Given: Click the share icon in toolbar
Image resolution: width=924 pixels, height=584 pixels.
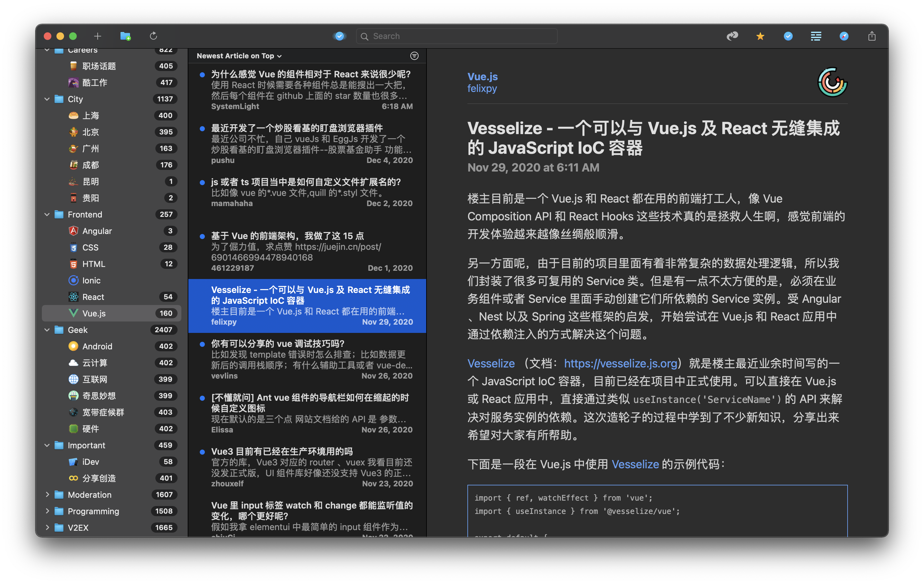Looking at the screenshot, I should [x=872, y=36].
